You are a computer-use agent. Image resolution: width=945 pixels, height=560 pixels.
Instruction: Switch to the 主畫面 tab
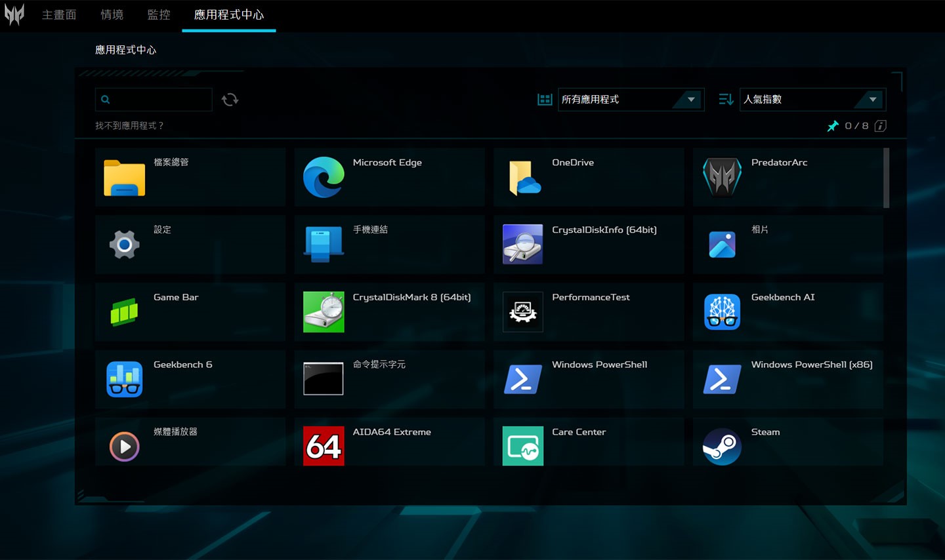pos(59,14)
